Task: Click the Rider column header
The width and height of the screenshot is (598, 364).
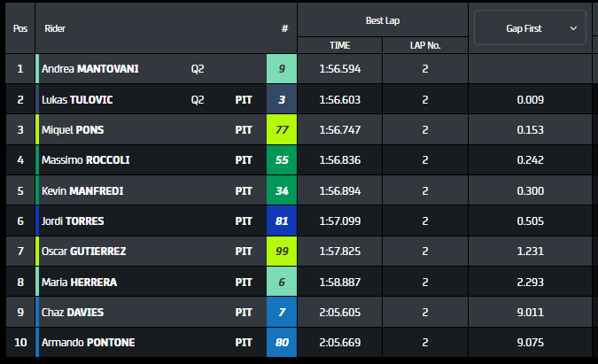Action: point(55,28)
